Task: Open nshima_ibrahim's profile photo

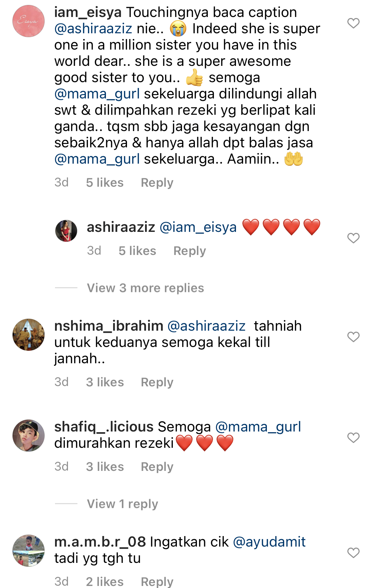Action: pyautogui.click(x=29, y=334)
